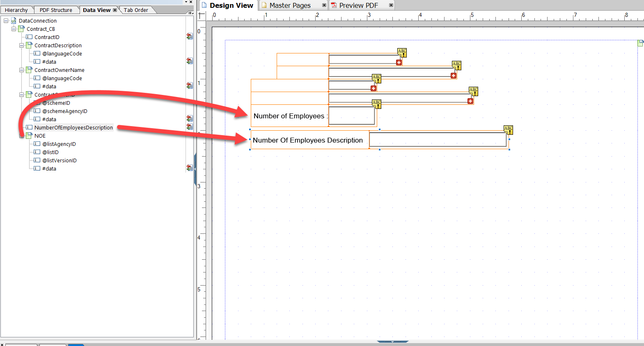Image resolution: width=644 pixels, height=346 pixels.
Task: Collapse the parent node of @schemeID
Action: pyautogui.click(x=21, y=95)
